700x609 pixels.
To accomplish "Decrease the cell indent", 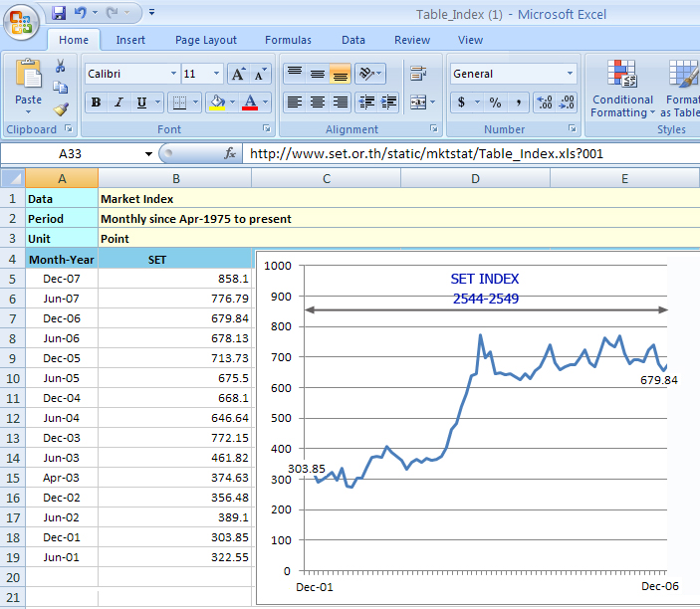I will (x=366, y=102).
